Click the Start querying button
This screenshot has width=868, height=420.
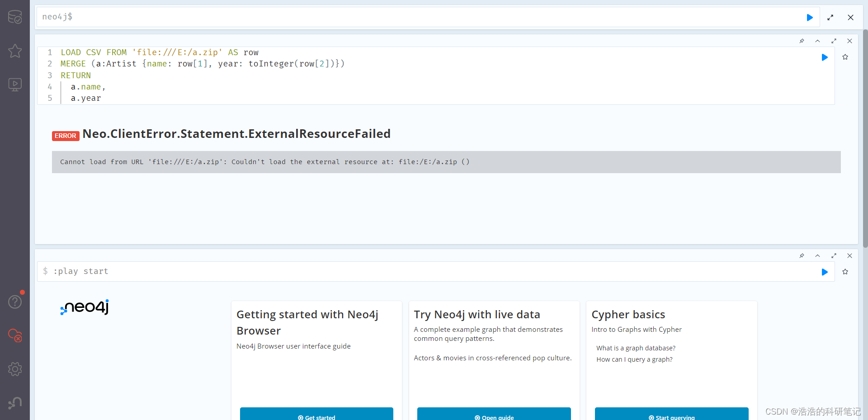671,414
